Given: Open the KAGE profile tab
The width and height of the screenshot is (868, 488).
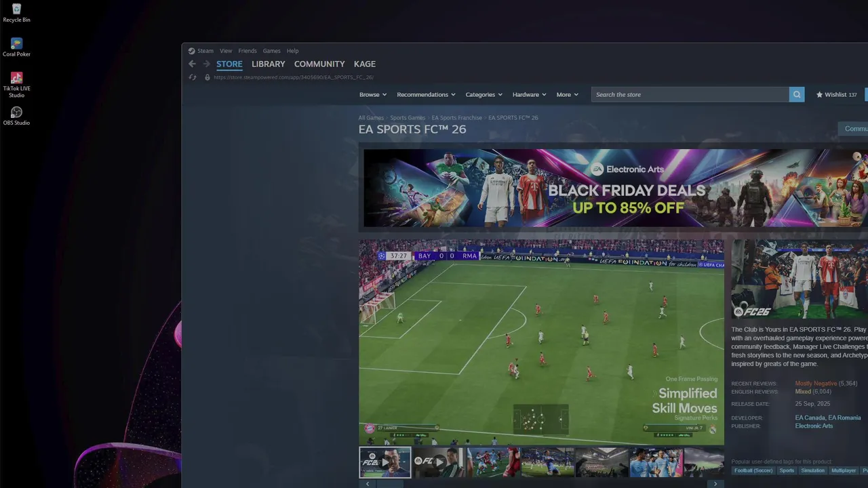Looking at the screenshot, I should (x=365, y=64).
